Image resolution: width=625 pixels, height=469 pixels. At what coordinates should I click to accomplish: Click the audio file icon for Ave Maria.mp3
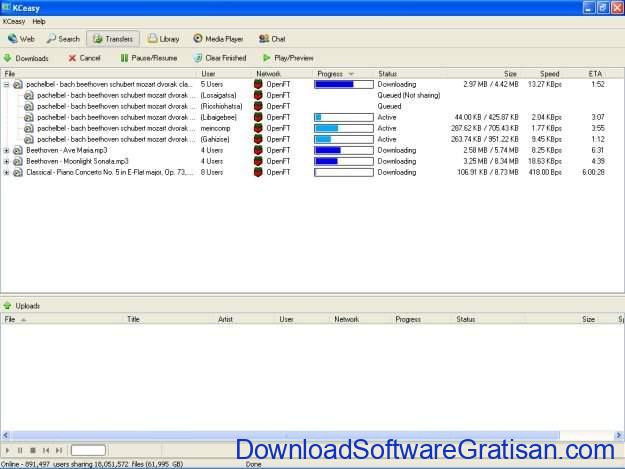[18, 150]
